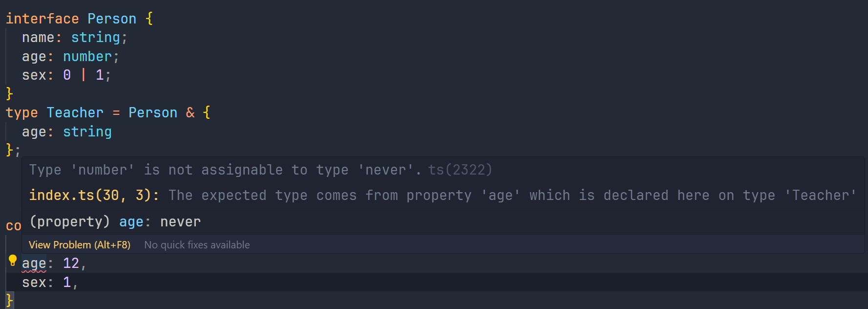Place cursor on 'interface' keyword
The height and width of the screenshot is (309, 868).
click(x=42, y=19)
